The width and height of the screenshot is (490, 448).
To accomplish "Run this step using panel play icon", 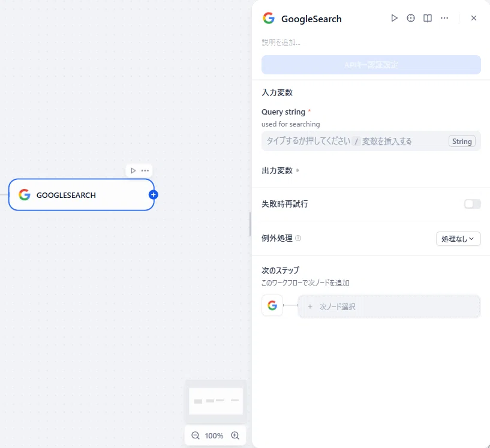I will point(394,18).
